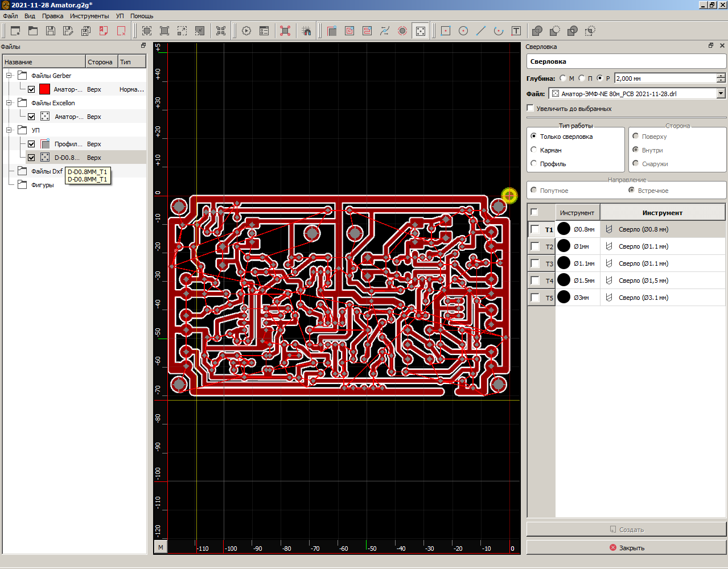Select the text shape tool
Image resolution: width=728 pixels, height=569 pixels.
pyautogui.click(x=516, y=31)
